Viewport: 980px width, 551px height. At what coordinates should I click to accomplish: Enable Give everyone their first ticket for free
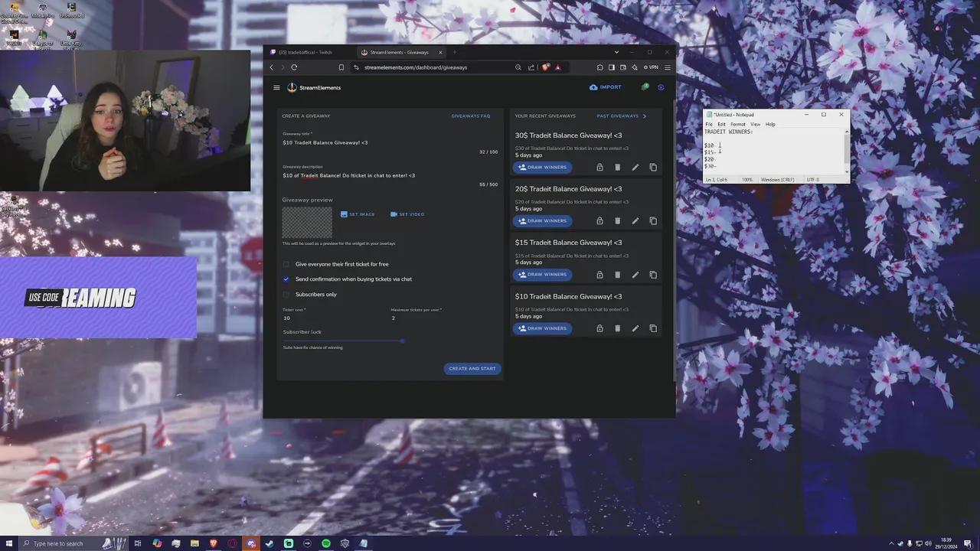pos(286,264)
